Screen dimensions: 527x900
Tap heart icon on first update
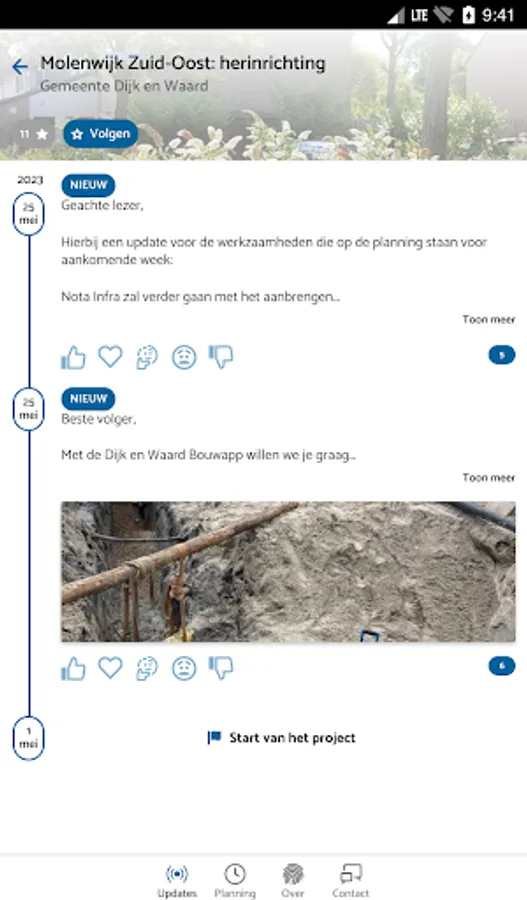(110, 356)
